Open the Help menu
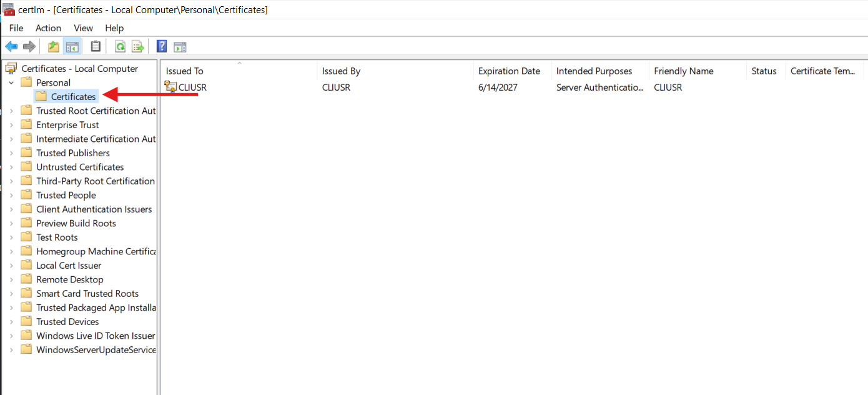Screen dimensions: 868x395 coord(114,28)
